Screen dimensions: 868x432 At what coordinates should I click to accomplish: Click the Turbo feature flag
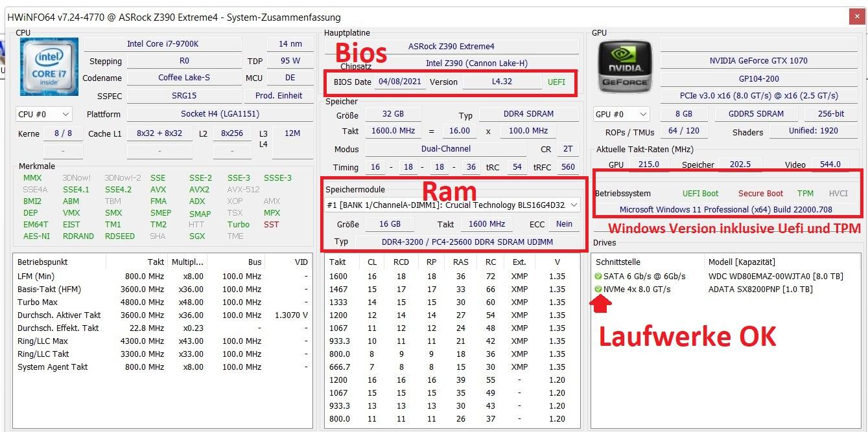(238, 225)
